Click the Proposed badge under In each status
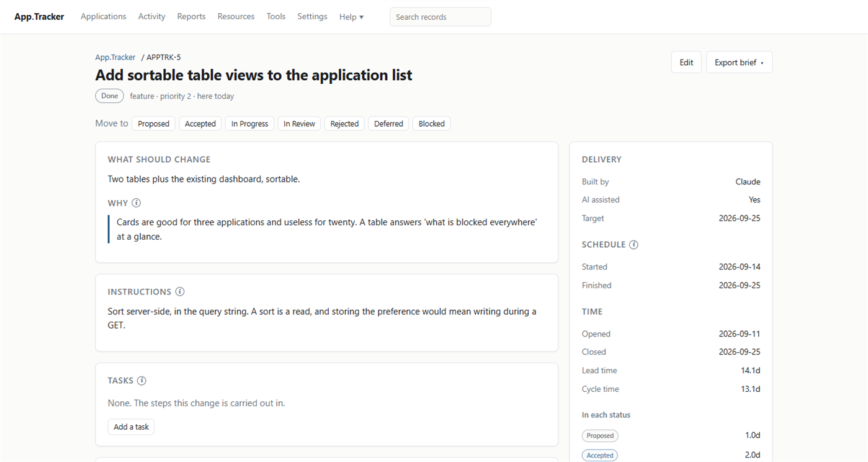The image size is (868, 462). 600,436
